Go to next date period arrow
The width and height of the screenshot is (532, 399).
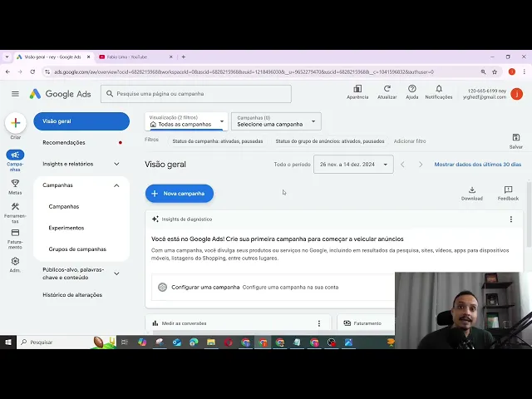pyautogui.click(x=421, y=165)
